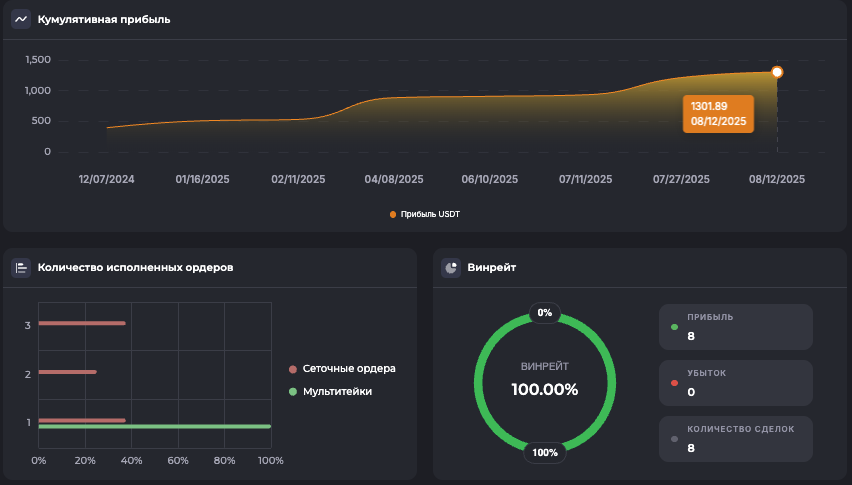The width and height of the screenshot is (852, 485).
Task: Click the cumulative profit line chart icon
Action: click(21, 19)
